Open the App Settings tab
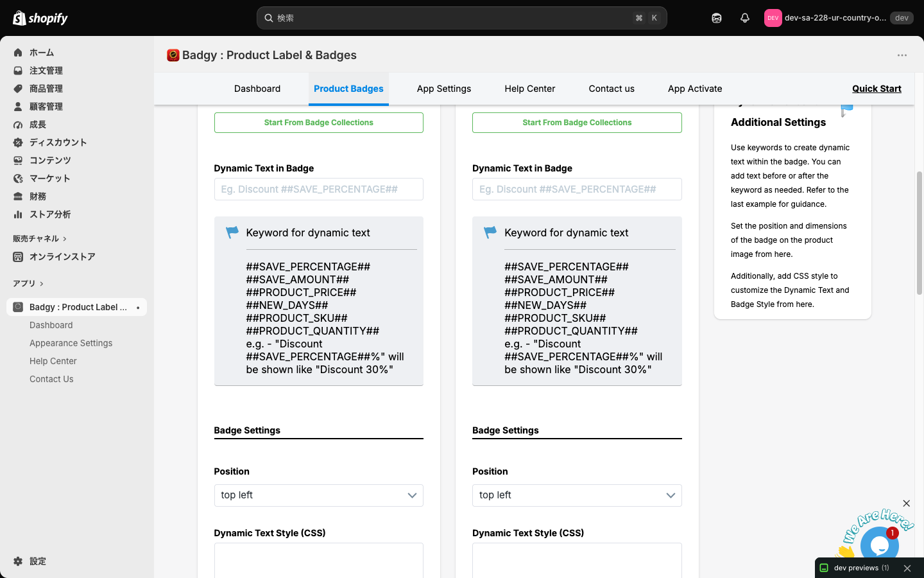Viewport: 924px width, 578px height. pyautogui.click(x=444, y=89)
